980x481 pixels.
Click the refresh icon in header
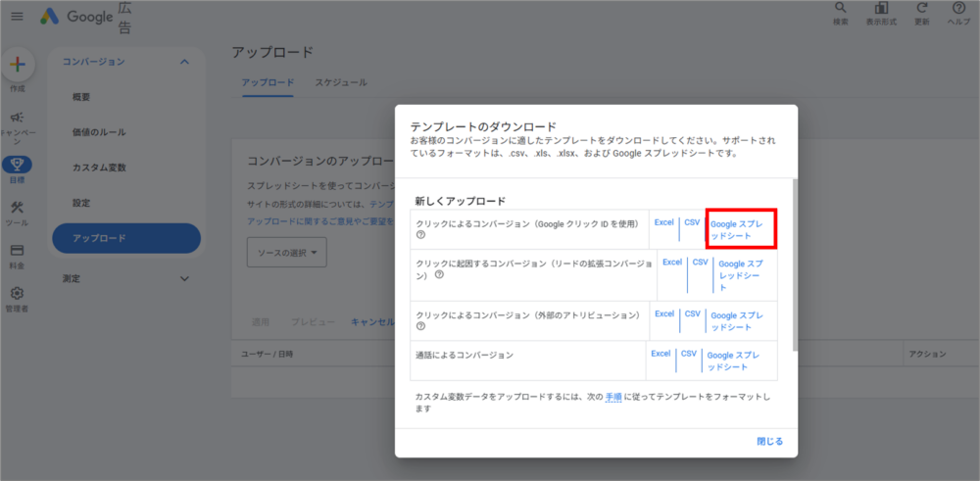pos(921,9)
